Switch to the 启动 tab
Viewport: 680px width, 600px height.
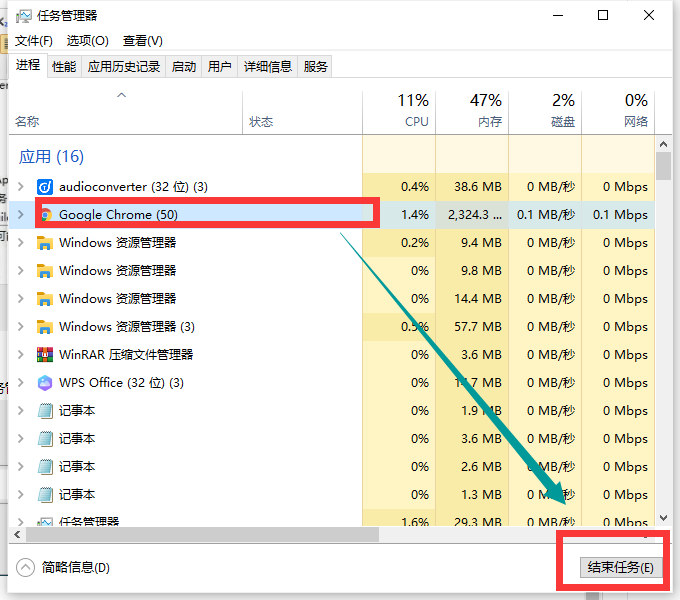[184, 67]
